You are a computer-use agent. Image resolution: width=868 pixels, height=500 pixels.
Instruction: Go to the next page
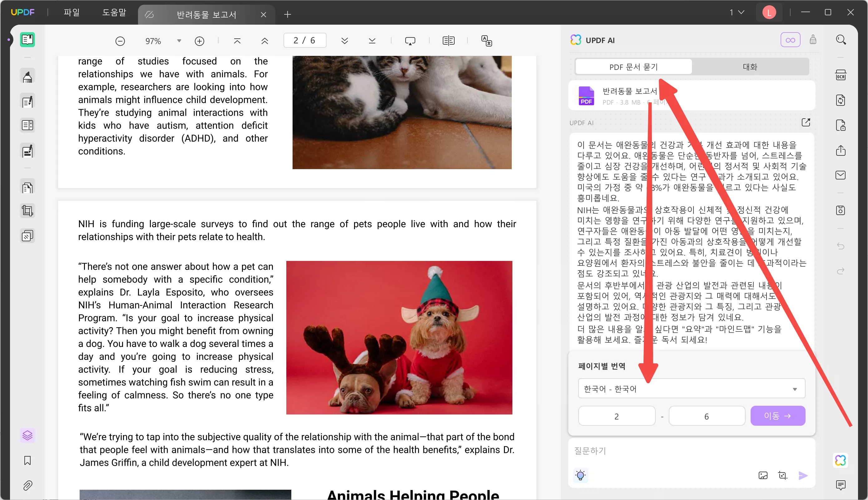(344, 41)
